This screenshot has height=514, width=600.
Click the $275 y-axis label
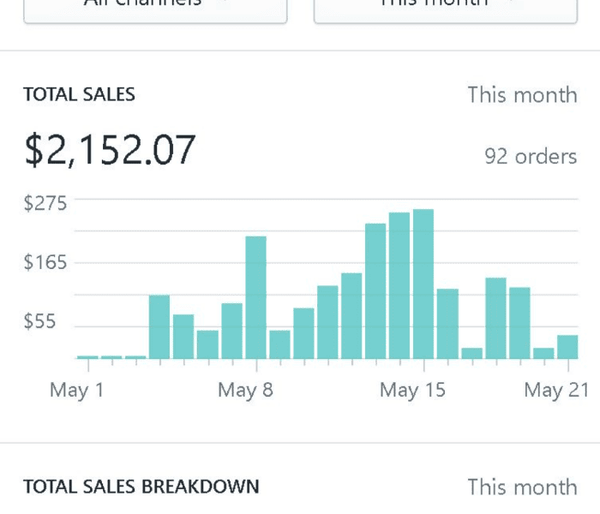coord(45,203)
